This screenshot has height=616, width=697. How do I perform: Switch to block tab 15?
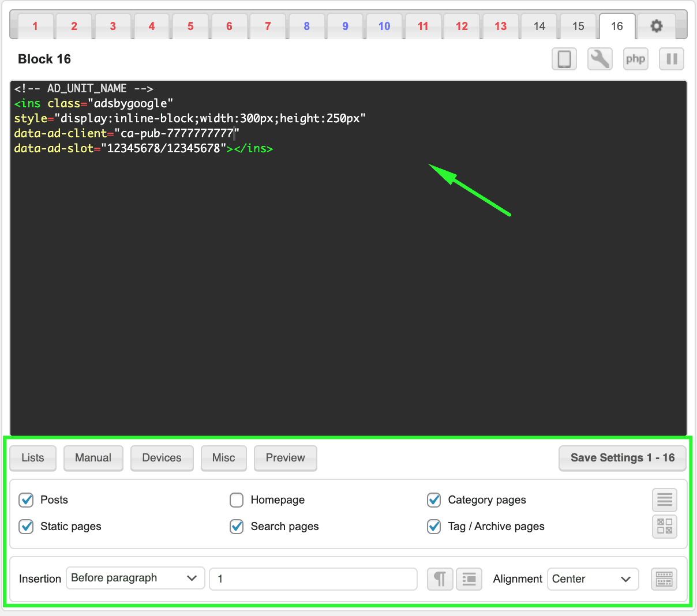click(578, 27)
